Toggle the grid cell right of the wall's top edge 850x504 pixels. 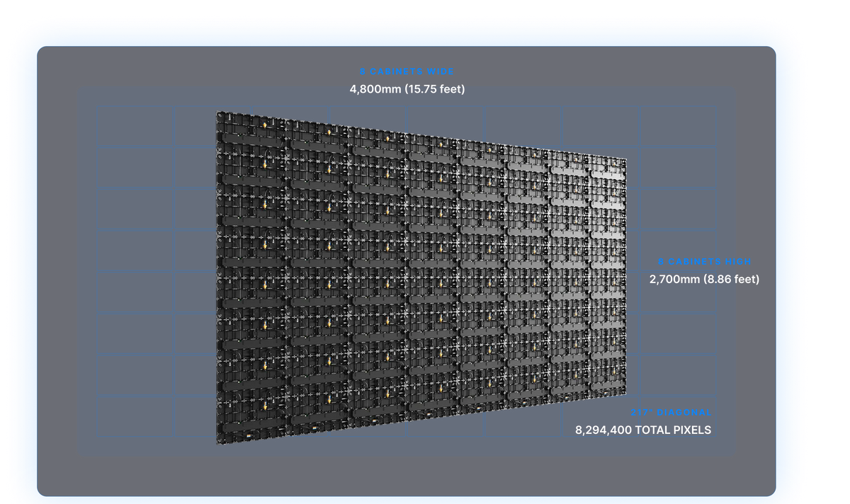pos(676,125)
